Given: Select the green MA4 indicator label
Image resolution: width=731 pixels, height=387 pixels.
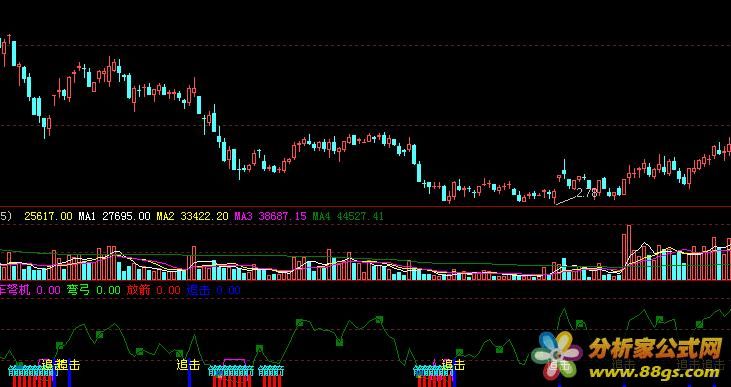Looking at the screenshot, I should (321, 216).
